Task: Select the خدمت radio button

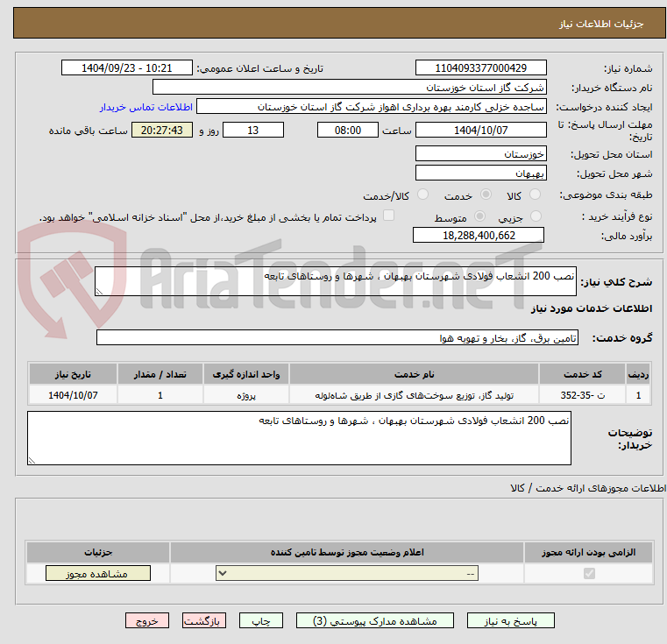Action: click(486, 195)
